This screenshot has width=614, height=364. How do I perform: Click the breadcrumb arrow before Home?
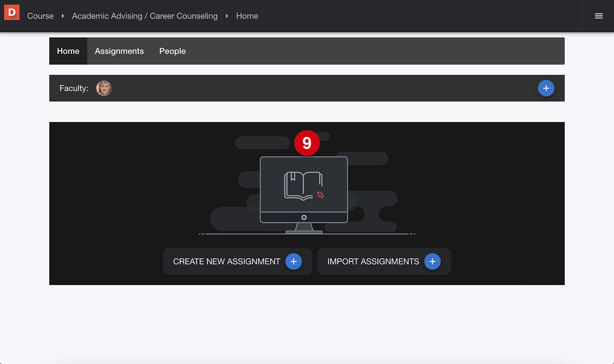coord(226,16)
